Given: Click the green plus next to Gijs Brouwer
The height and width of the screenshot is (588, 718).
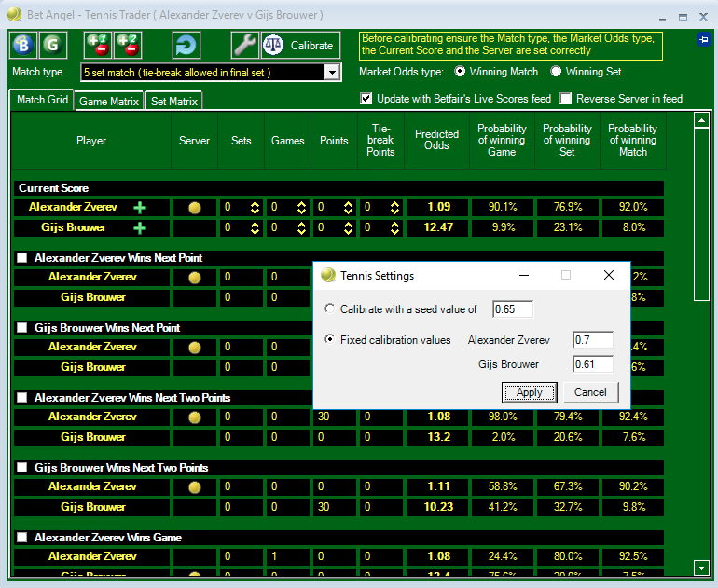Looking at the screenshot, I should coord(140,228).
